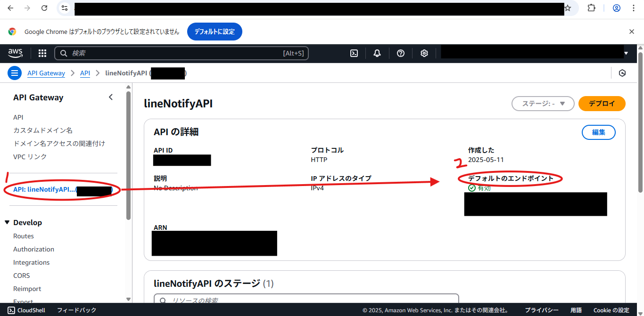Launch CloudShell from the top navigation bar
644x316 pixels.
[x=354, y=53]
